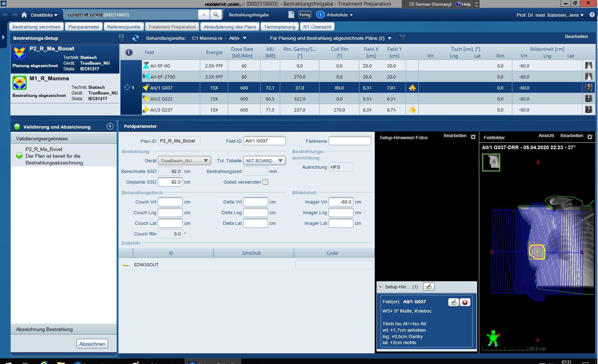Open the RT-Übersicht tab

(x=317, y=27)
